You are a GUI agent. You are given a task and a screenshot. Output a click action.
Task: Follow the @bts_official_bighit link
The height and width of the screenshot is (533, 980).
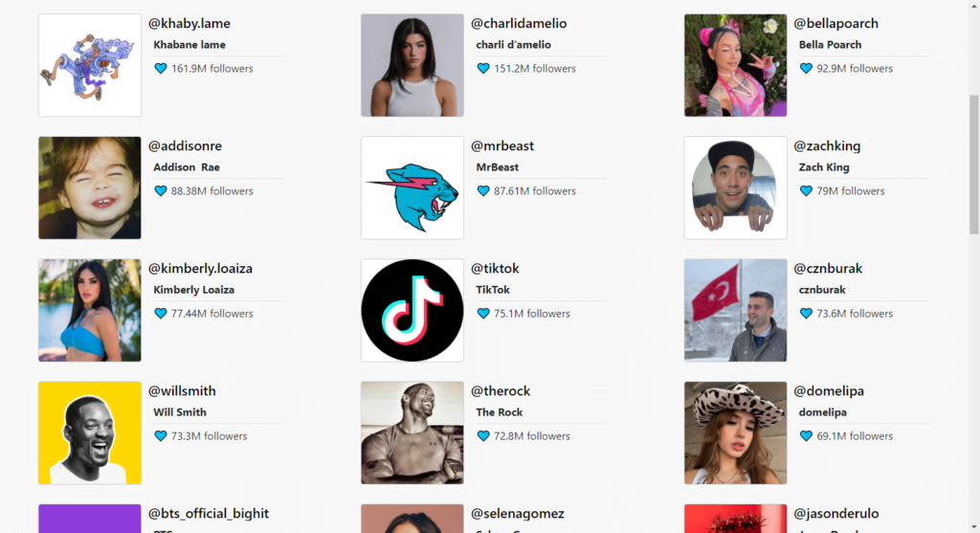click(x=209, y=513)
